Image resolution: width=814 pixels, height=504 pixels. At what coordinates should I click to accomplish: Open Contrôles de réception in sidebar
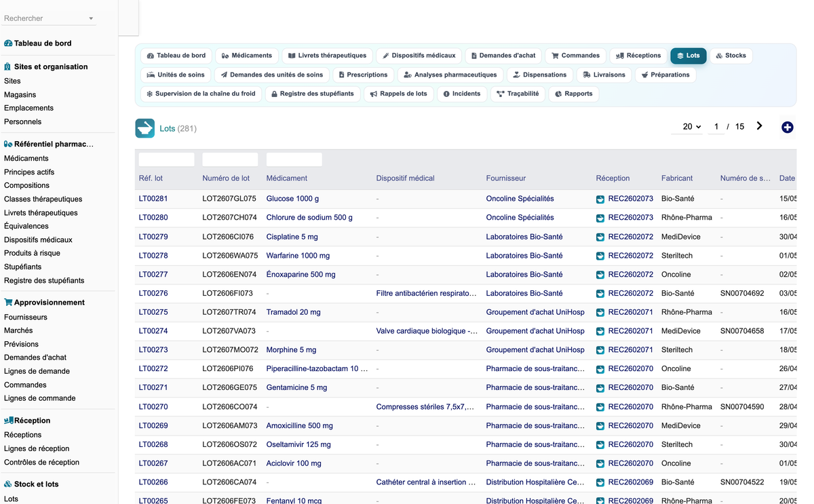coord(42,463)
